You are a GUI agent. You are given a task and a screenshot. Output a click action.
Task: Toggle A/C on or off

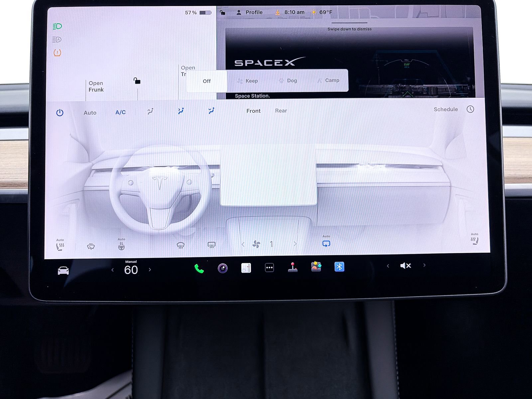click(120, 112)
